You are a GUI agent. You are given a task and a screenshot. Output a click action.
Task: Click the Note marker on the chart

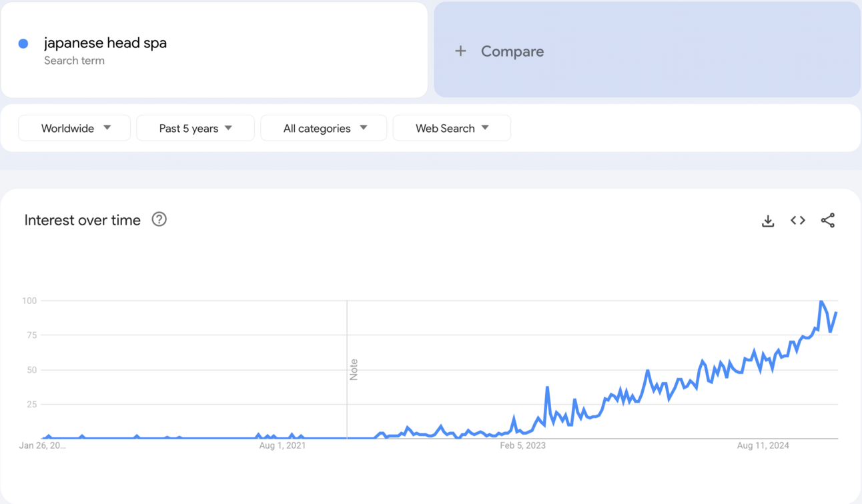pos(354,369)
